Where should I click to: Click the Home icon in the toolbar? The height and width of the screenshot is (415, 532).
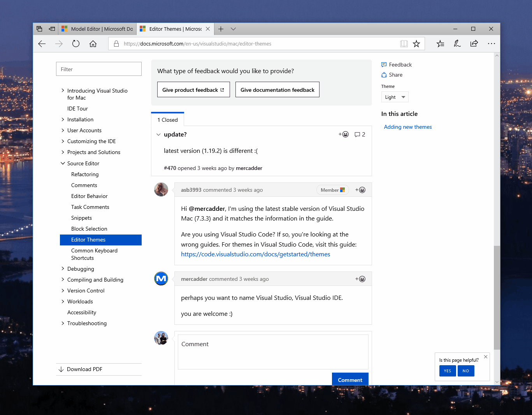pos(93,44)
